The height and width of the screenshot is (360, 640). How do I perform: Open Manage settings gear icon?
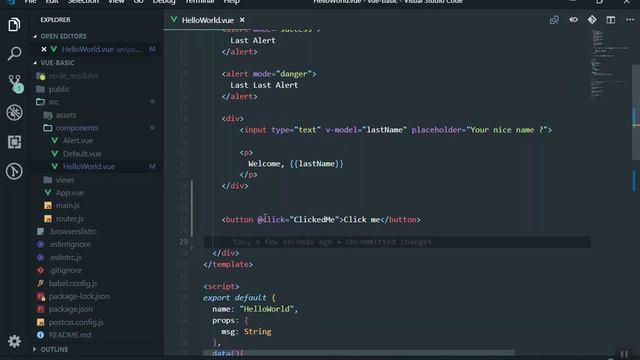[x=14, y=341]
